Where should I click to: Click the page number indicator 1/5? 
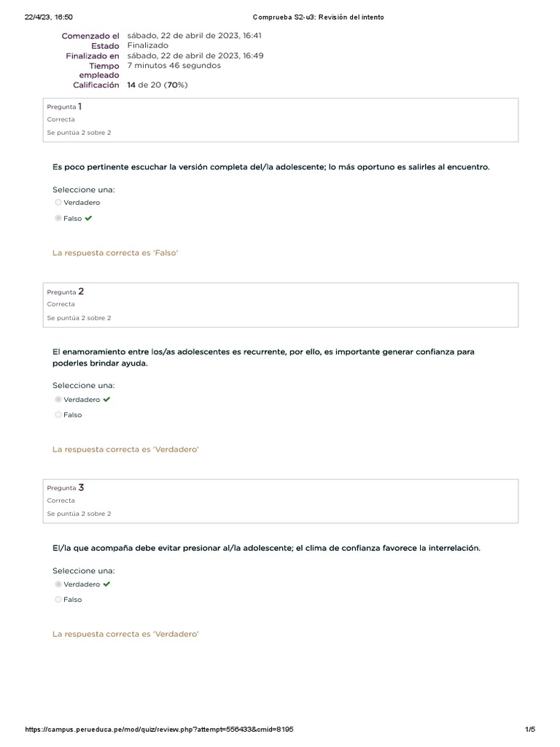(530, 729)
